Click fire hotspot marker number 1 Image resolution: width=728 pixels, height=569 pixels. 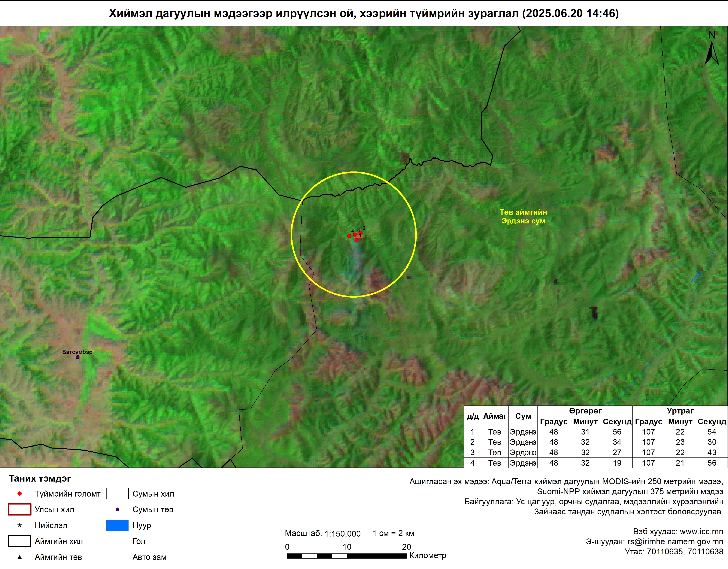coord(357,240)
